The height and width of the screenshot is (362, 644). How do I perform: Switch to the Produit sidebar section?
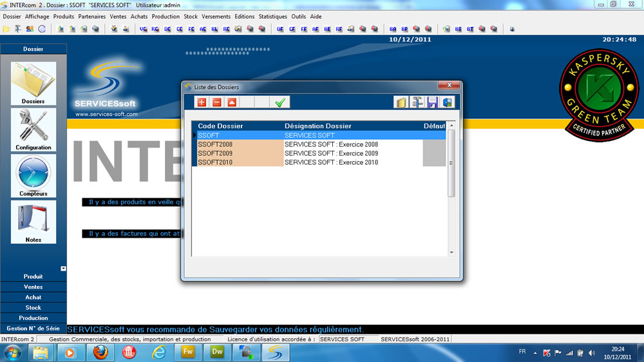(33, 276)
